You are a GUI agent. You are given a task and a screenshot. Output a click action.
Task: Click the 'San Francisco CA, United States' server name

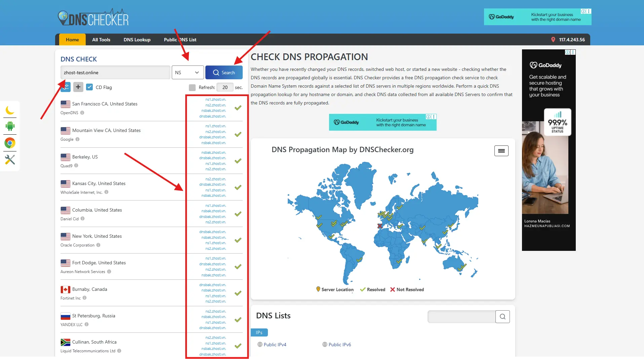click(105, 104)
